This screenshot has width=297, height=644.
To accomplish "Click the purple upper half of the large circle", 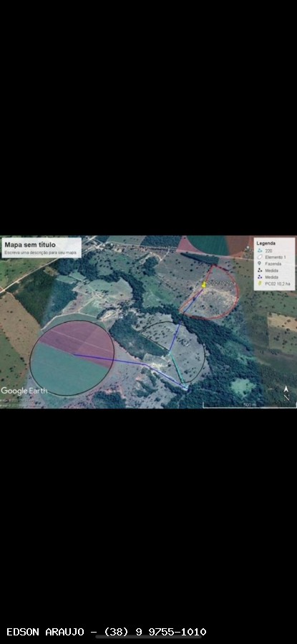I will point(78,337).
